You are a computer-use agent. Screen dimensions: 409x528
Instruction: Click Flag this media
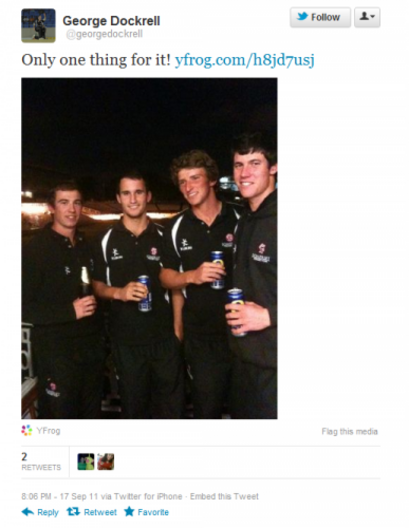click(350, 431)
